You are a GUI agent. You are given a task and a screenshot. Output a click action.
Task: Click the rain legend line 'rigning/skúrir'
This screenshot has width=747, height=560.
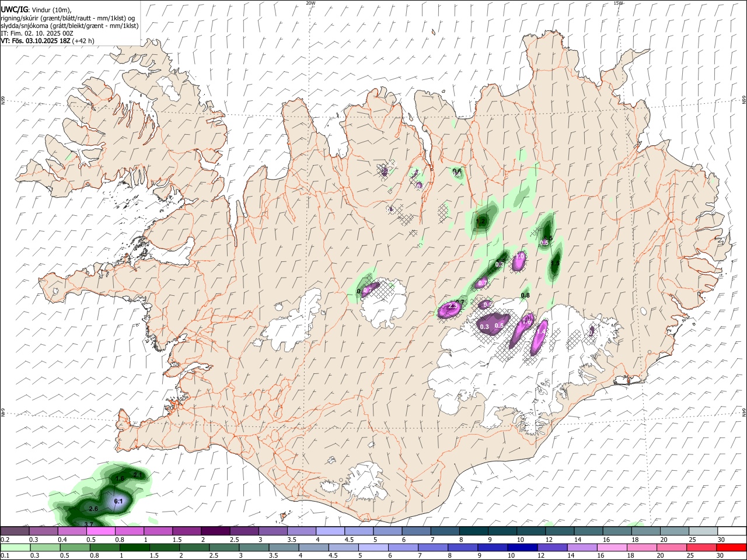[19, 17]
